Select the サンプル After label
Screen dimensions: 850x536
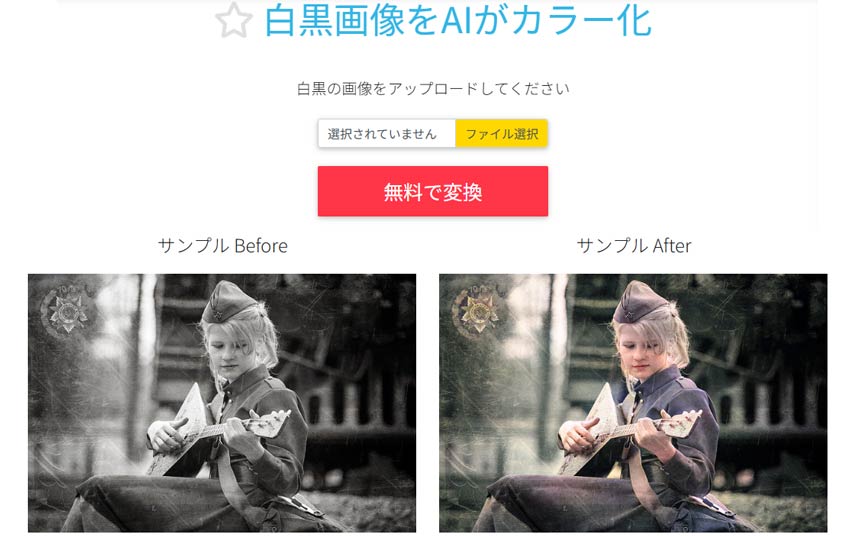pyautogui.click(x=633, y=246)
